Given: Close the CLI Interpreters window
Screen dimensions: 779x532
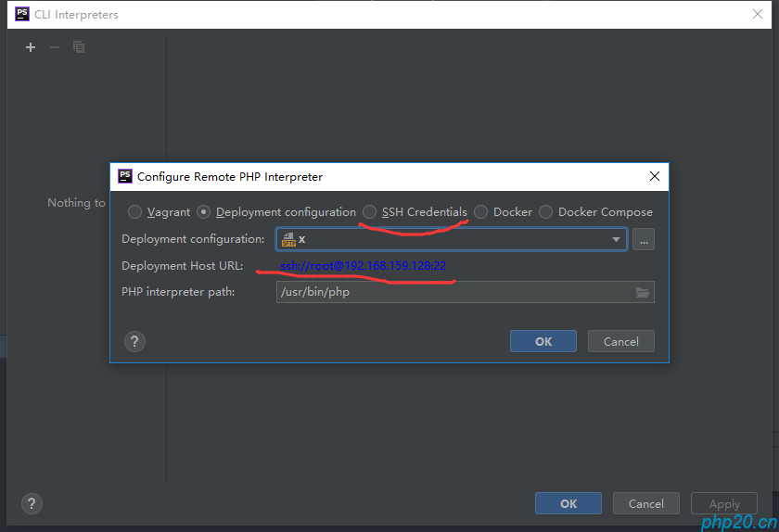Looking at the screenshot, I should click(758, 15).
